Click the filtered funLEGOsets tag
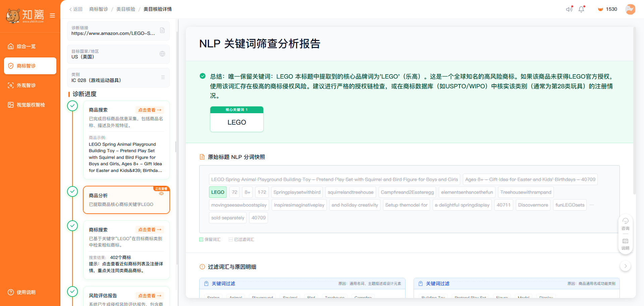The width and height of the screenshot is (644, 306). tap(570, 205)
